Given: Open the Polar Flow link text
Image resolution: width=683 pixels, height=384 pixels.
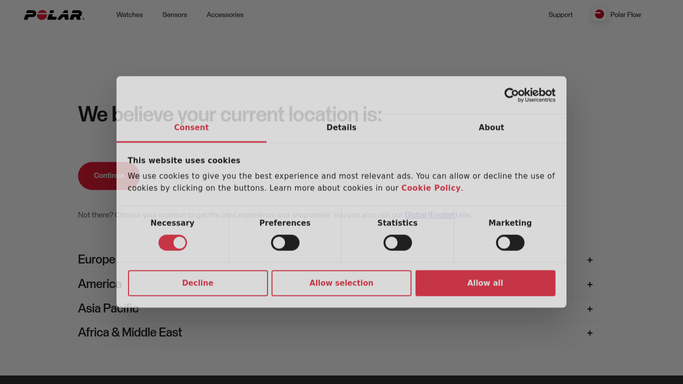Looking at the screenshot, I should [x=626, y=15].
